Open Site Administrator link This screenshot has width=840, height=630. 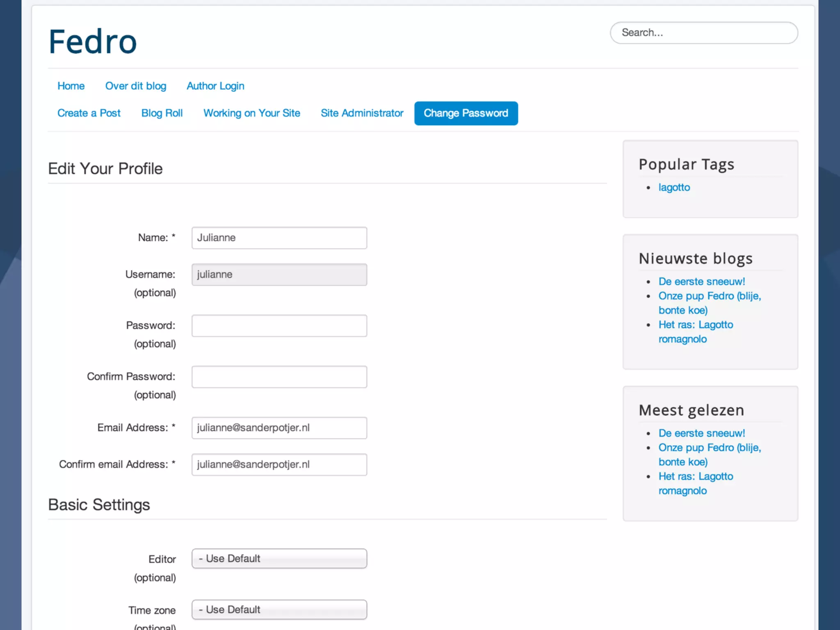(362, 113)
